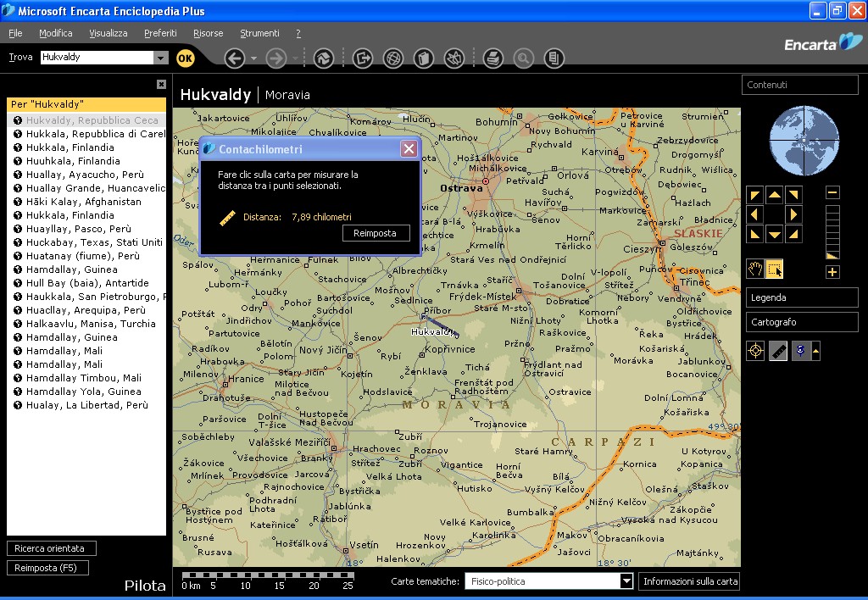868x600 pixels.
Task: Select result Hukkala, Repubblica di Carelia
Action: click(x=86, y=134)
